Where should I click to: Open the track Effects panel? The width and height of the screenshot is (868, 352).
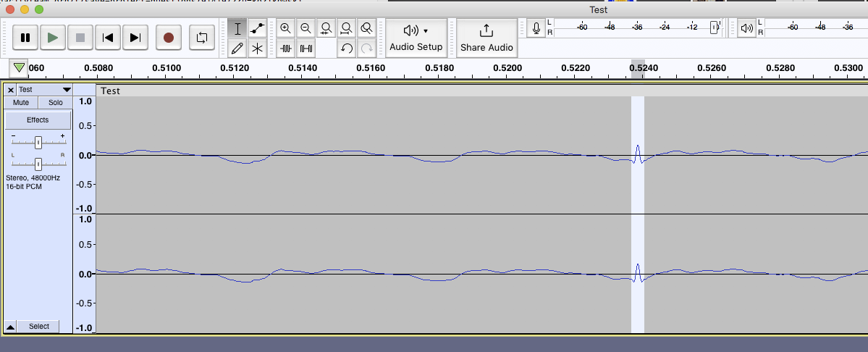38,120
